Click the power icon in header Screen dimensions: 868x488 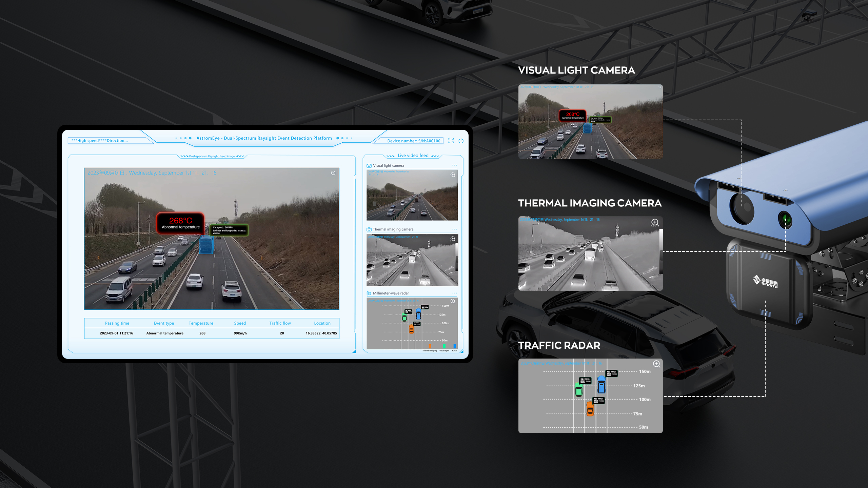[x=461, y=141]
